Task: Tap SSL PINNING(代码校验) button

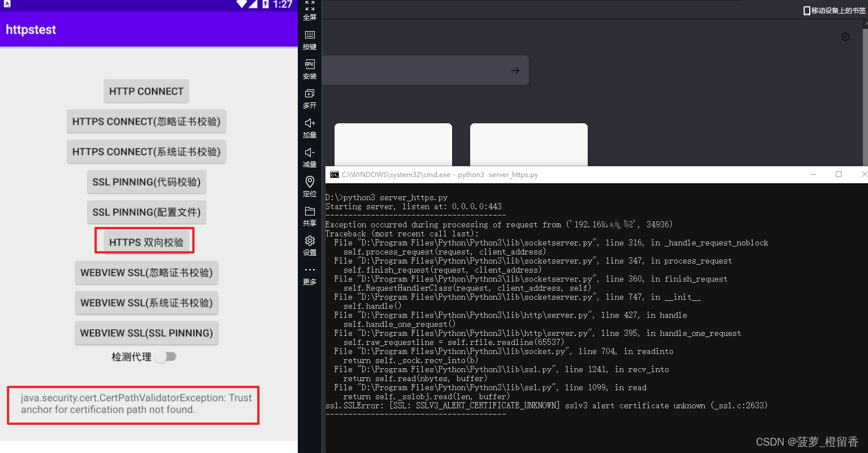Action: [146, 182]
